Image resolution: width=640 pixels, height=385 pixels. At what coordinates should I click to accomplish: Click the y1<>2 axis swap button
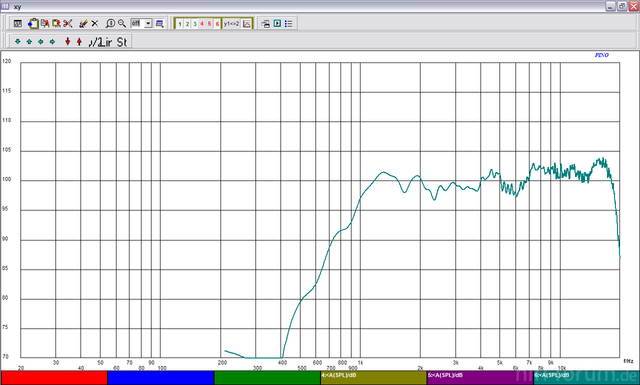click(x=231, y=24)
